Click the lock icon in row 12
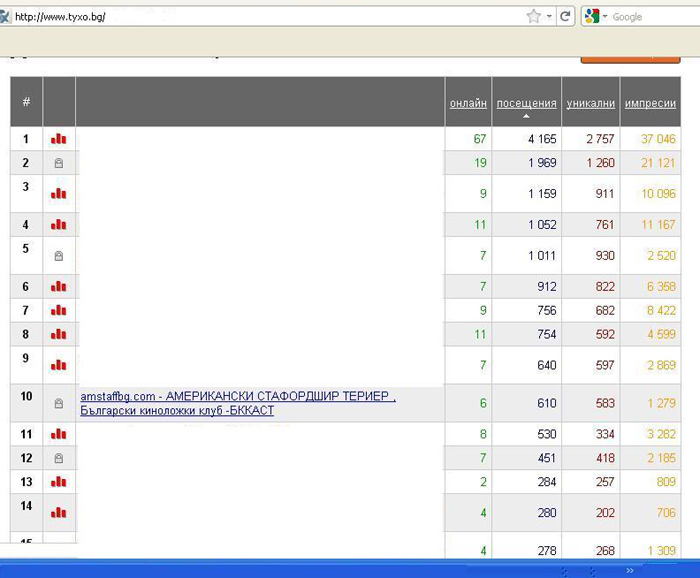This screenshot has width=700, height=578. coord(58,458)
